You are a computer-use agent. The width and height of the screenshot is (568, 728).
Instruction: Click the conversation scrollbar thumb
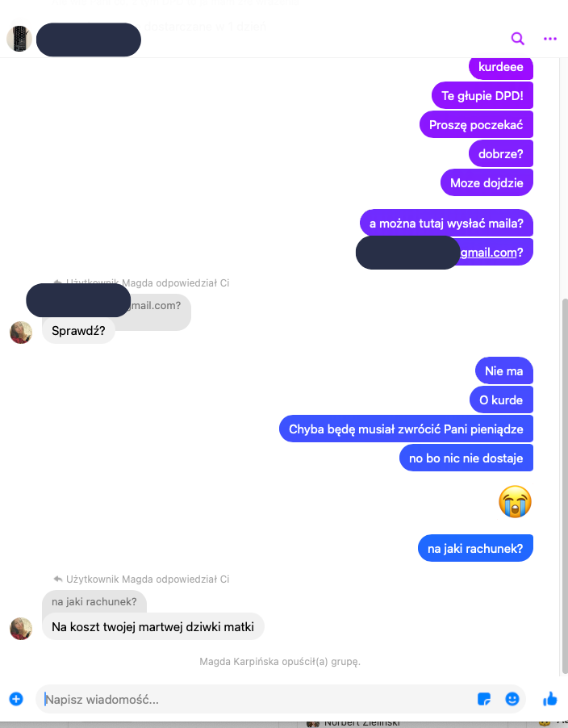click(x=564, y=486)
